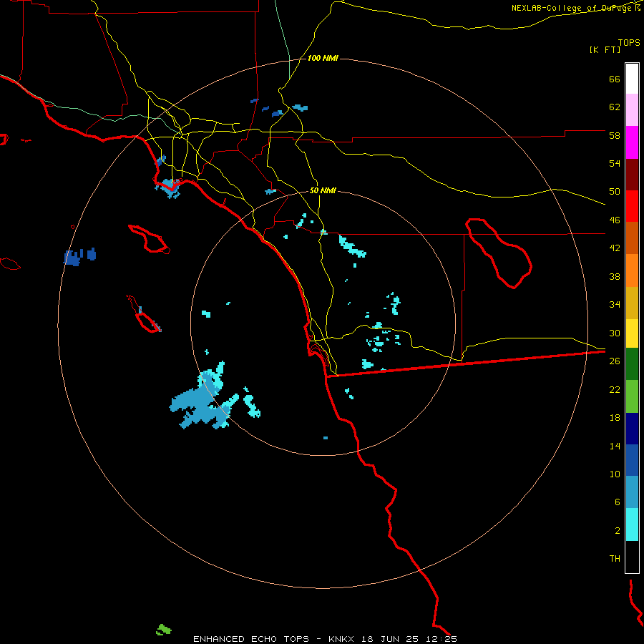
Task: Click the green echo at the map bottom
Action: [163, 629]
